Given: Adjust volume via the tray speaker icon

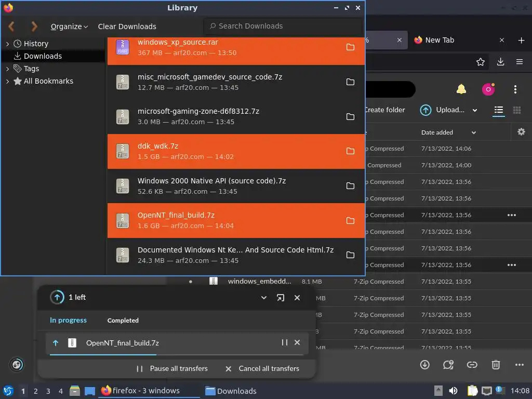Looking at the screenshot, I should (453, 391).
